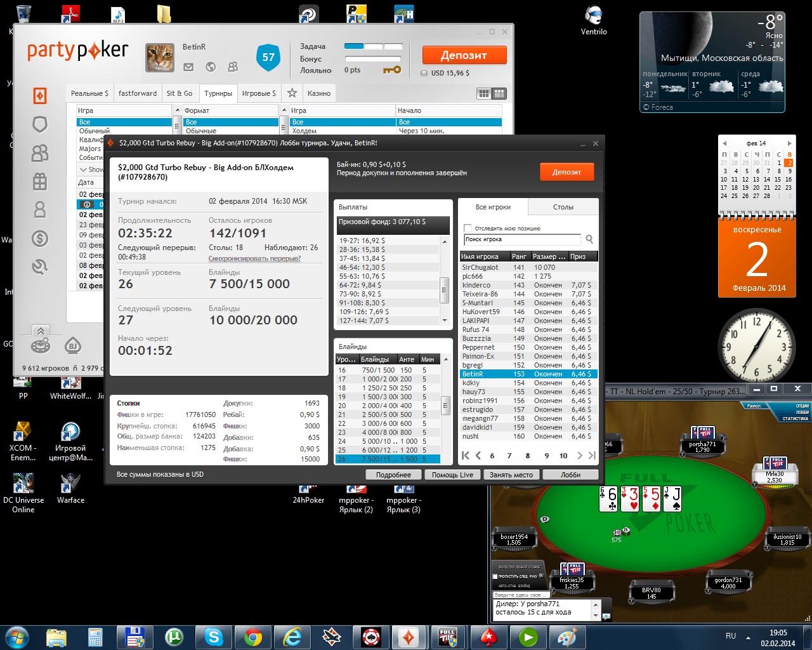812x650 pixels.
Task: Show previous month in desktop calendar gadget
Action: tap(724, 143)
